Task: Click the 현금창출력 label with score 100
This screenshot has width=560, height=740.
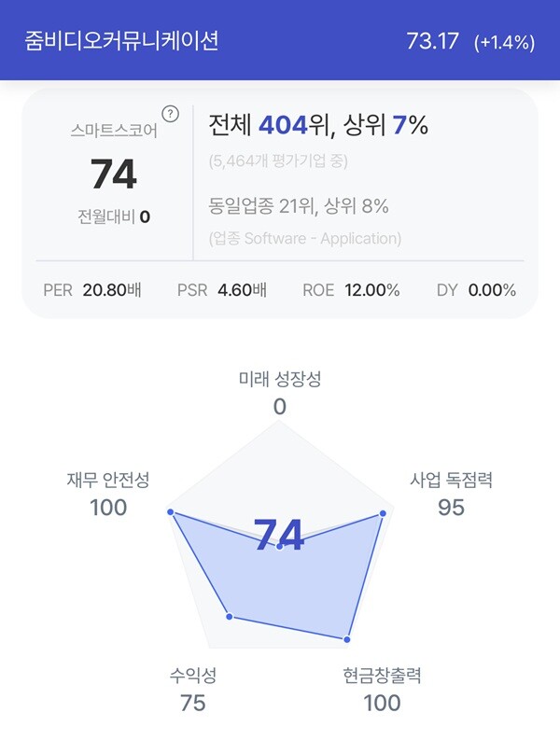Action: (x=382, y=689)
